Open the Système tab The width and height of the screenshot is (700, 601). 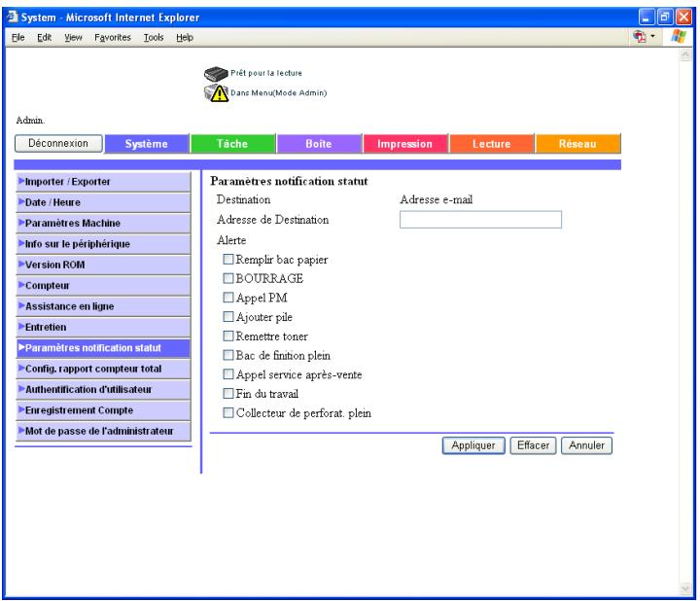coord(147,144)
